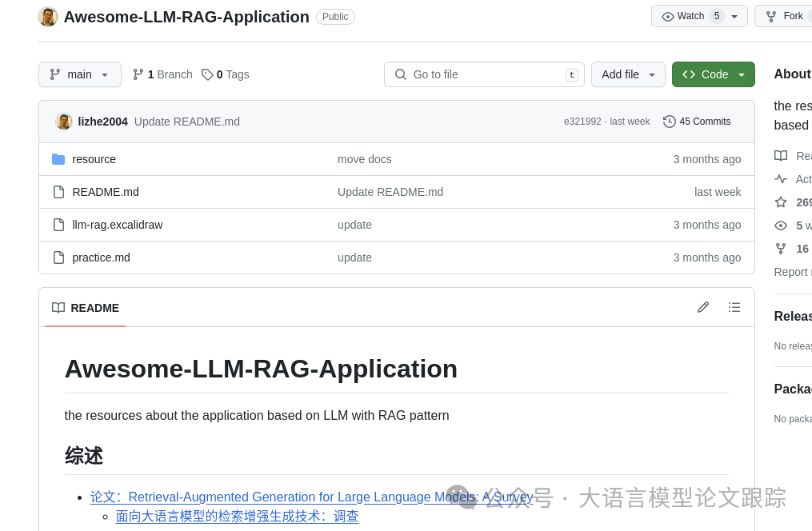The width and height of the screenshot is (812, 531).
Task: Click the branch icon beside 1 Branch
Action: tap(138, 74)
